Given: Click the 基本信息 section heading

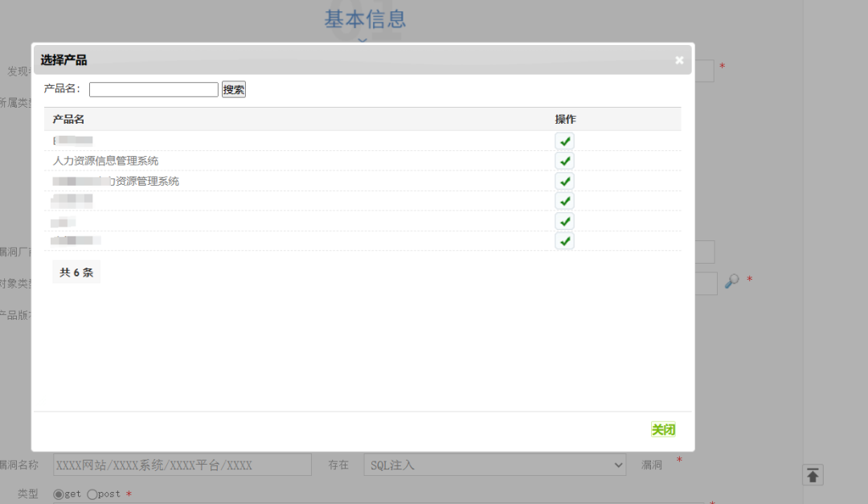Looking at the screenshot, I should pyautogui.click(x=366, y=19).
